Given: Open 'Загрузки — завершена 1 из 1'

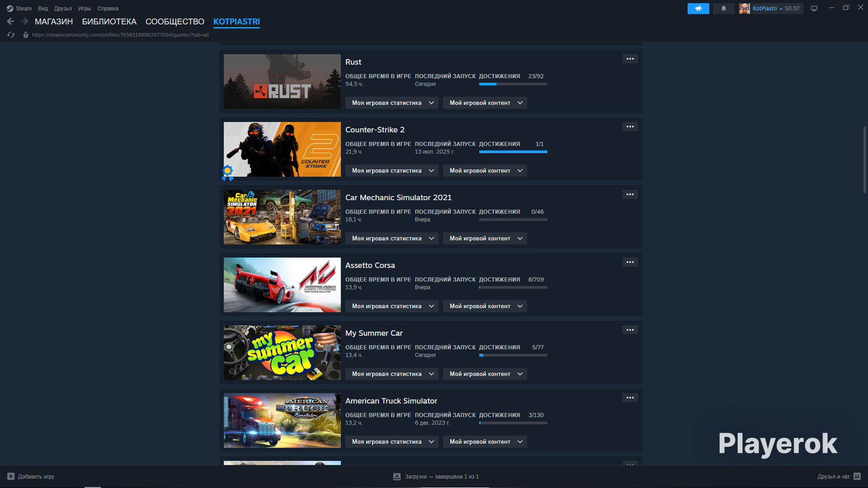Looking at the screenshot, I should pyautogui.click(x=436, y=476).
